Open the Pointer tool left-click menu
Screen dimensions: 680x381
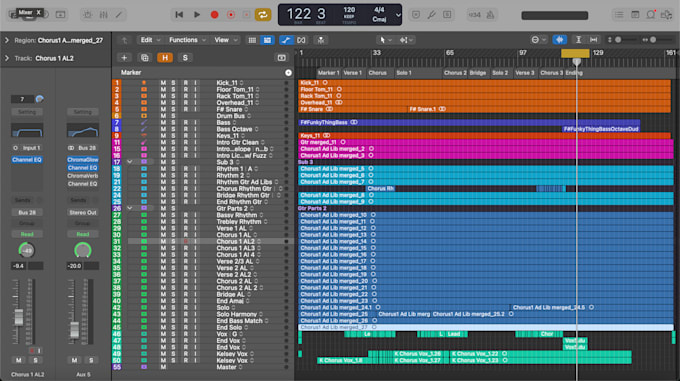pyautogui.click(x=385, y=40)
